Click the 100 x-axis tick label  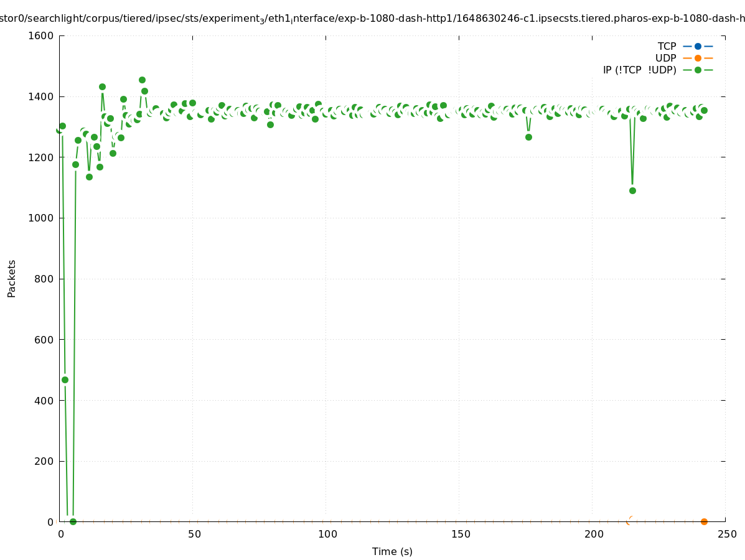(326, 534)
